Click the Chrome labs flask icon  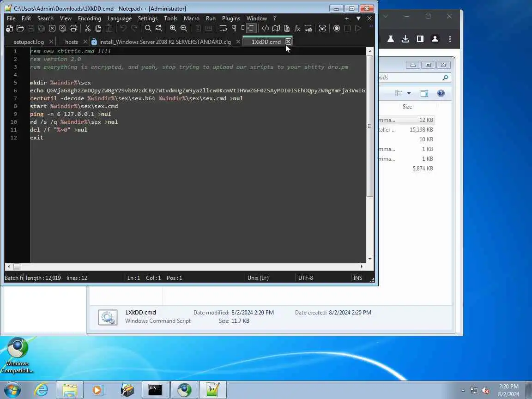tap(391, 39)
